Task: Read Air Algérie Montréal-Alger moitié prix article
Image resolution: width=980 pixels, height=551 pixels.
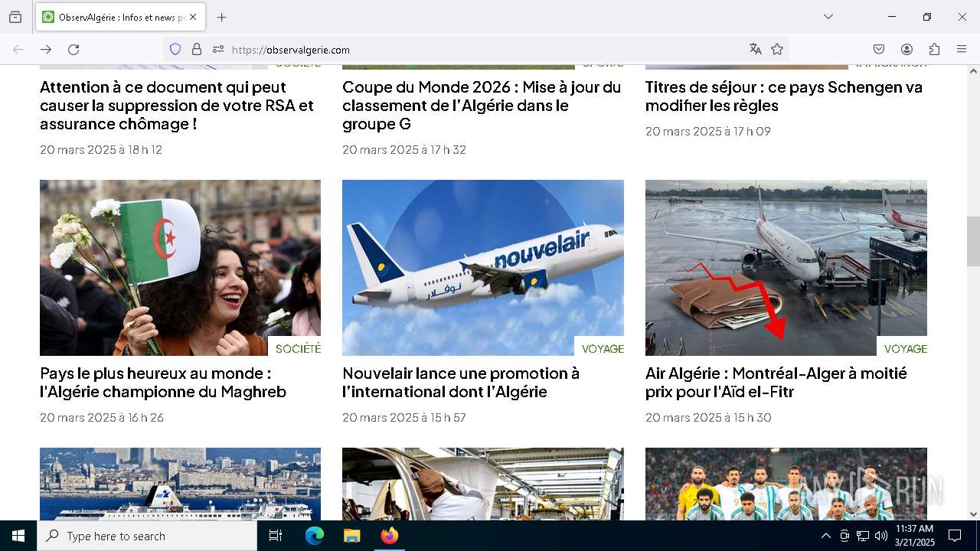Action: coord(776,383)
